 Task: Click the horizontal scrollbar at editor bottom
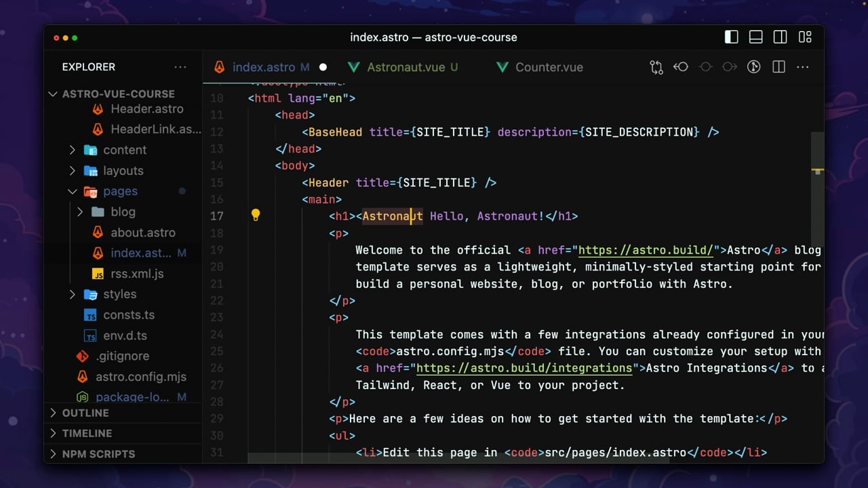pos(458,458)
